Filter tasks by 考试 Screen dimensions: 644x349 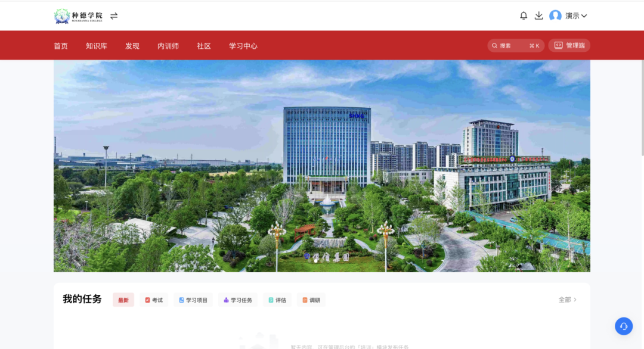[x=154, y=300]
